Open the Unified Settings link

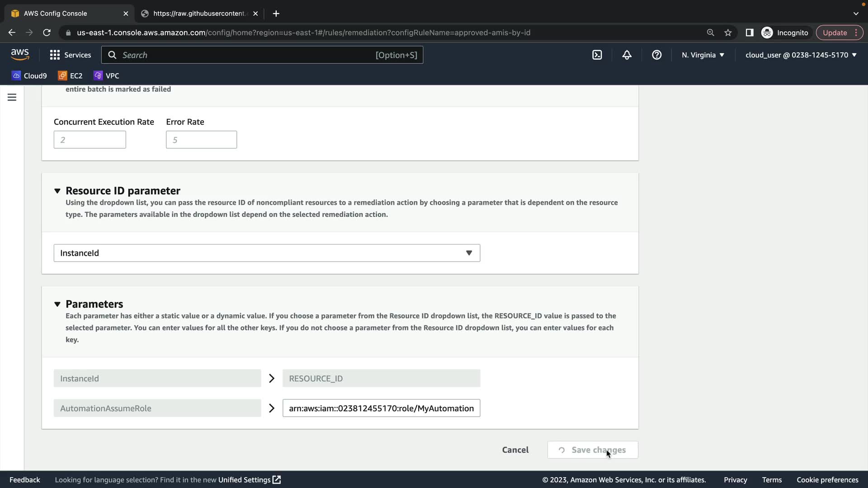[x=249, y=480]
